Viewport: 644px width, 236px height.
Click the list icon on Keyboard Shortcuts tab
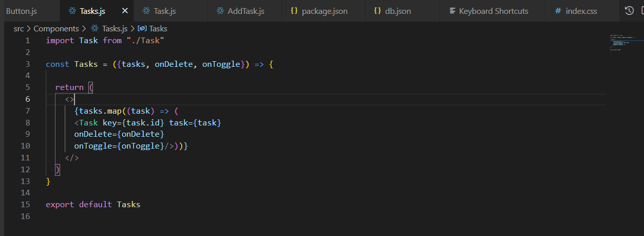(x=452, y=11)
